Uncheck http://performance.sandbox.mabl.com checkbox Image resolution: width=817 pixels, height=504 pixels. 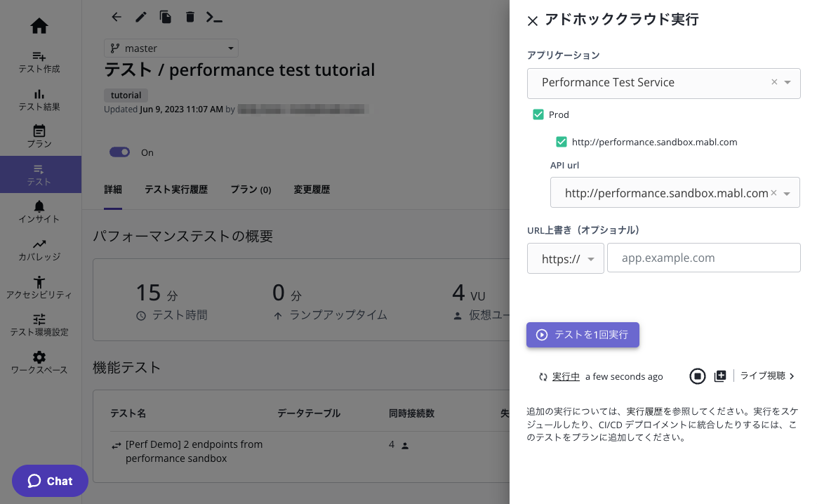coord(562,141)
